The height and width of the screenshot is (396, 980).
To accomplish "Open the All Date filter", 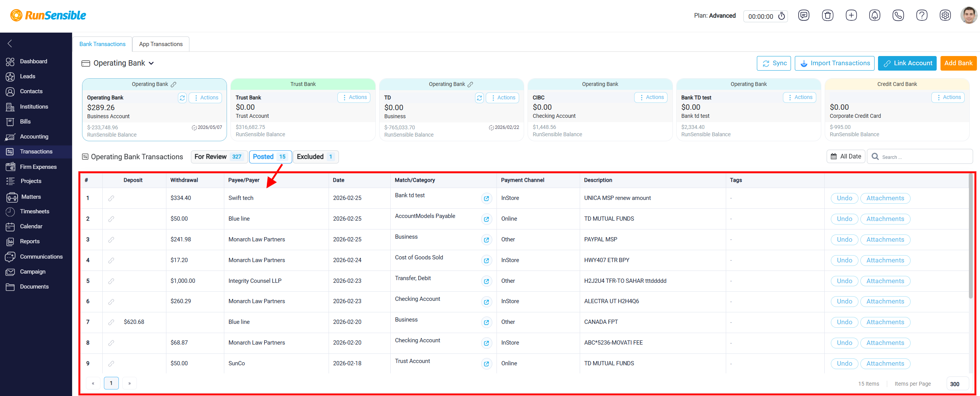I will (x=846, y=157).
